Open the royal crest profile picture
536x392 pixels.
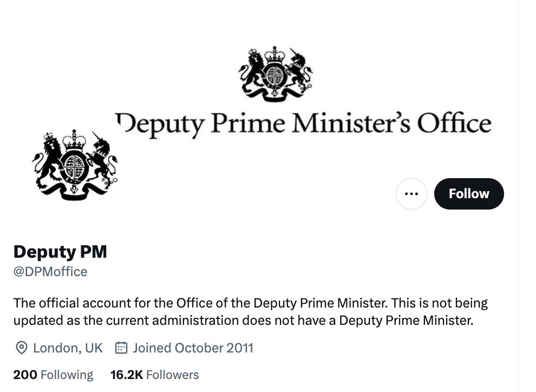click(x=75, y=166)
